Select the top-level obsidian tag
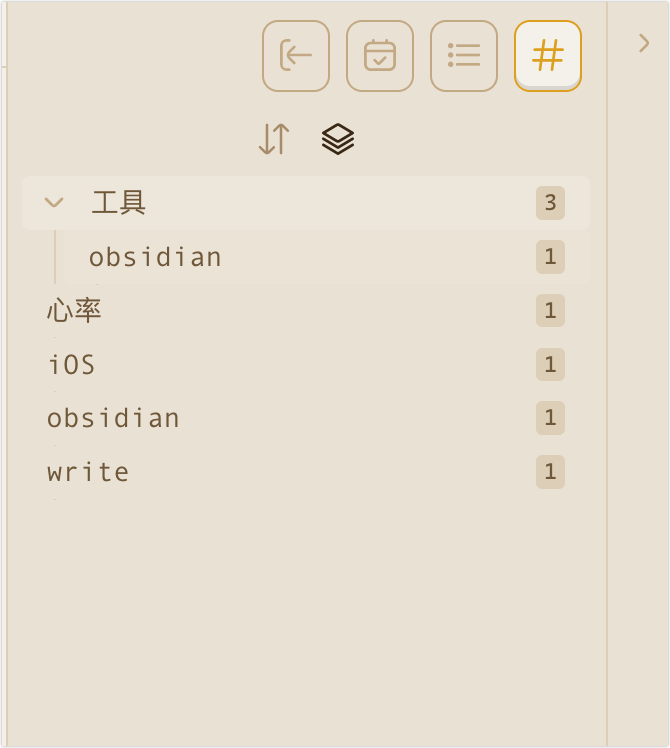 coord(113,418)
